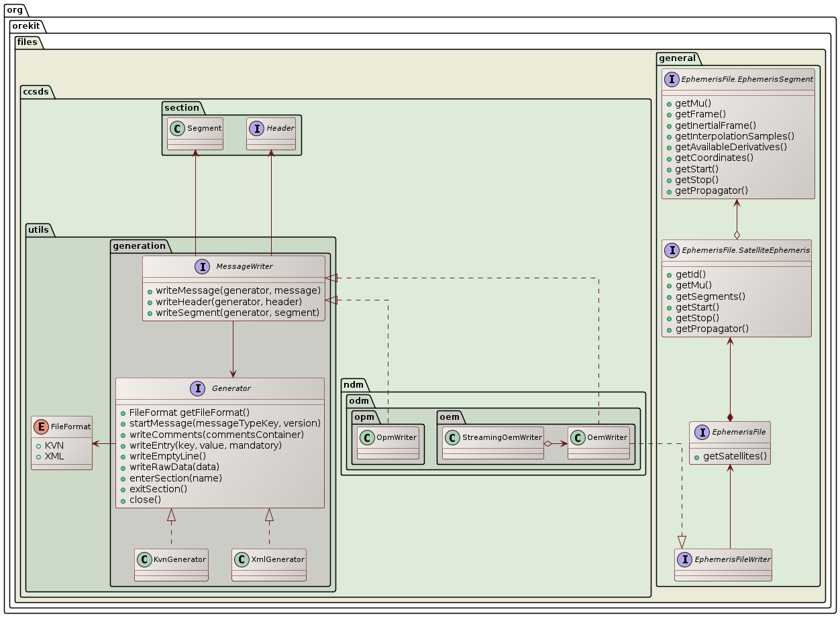The height and width of the screenshot is (617, 840).
Task: Click the MessageWriter interface icon
Action: 203,267
